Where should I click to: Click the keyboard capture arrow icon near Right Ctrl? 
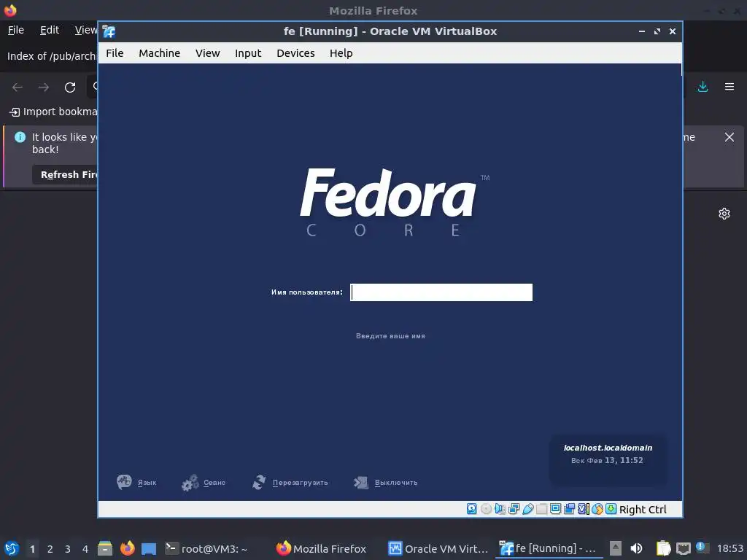pyautogui.click(x=611, y=509)
